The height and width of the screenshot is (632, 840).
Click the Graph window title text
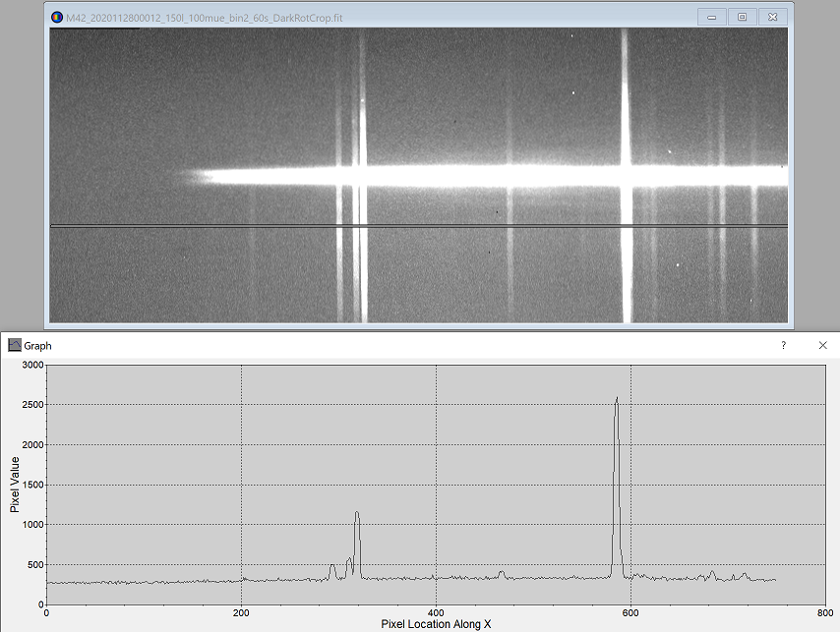point(37,346)
